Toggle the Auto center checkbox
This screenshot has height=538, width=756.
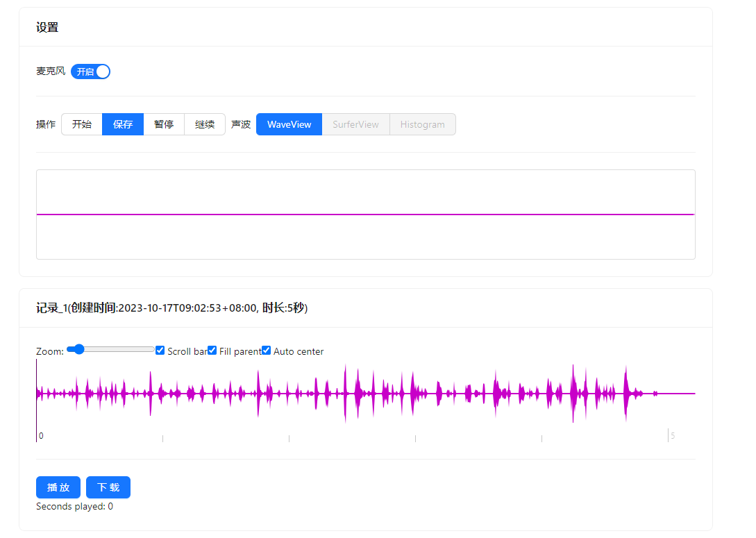[x=267, y=351]
